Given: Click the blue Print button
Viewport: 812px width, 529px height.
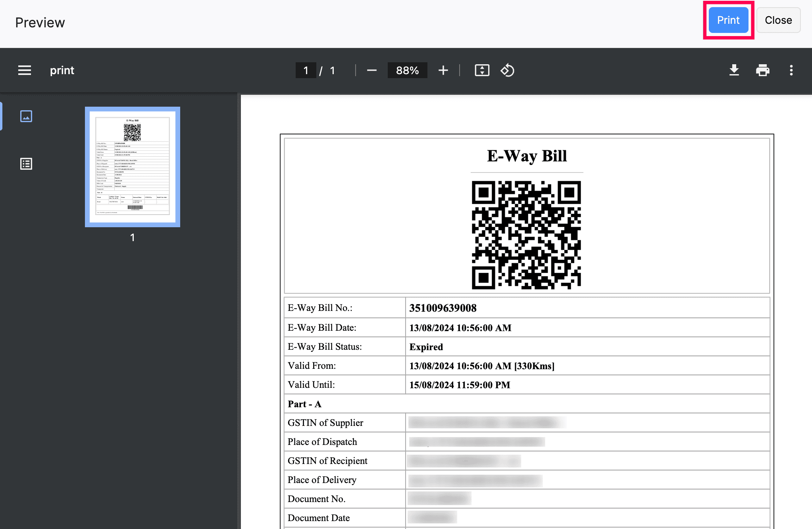Looking at the screenshot, I should (x=728, y=20).
